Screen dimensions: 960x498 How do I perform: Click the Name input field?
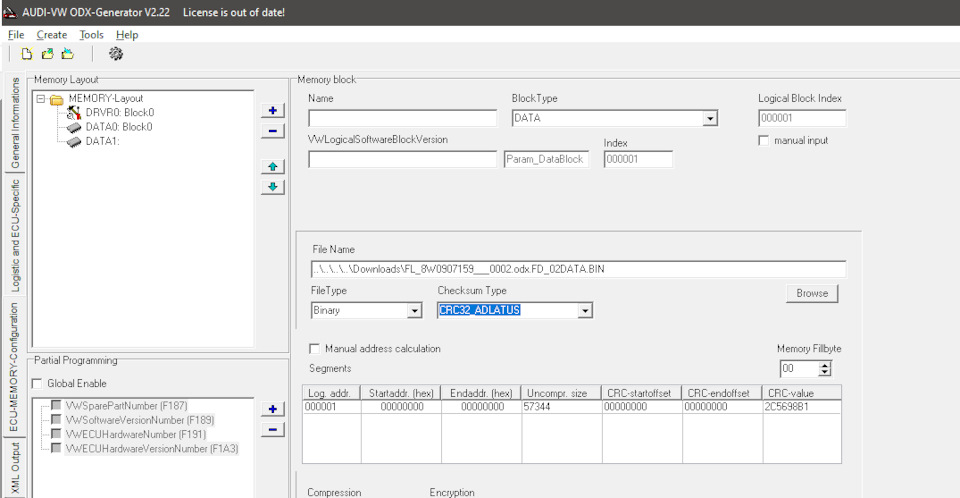(x=402, y=118)
